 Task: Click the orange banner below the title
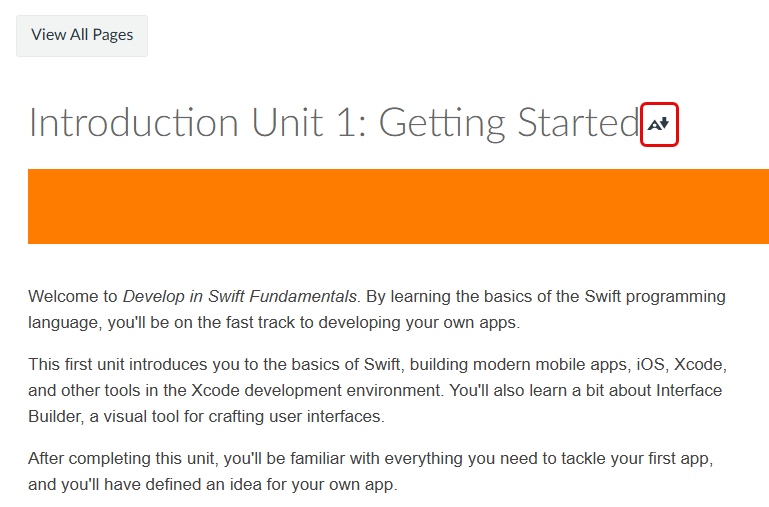pyautogui.click(x=398, y=206)
